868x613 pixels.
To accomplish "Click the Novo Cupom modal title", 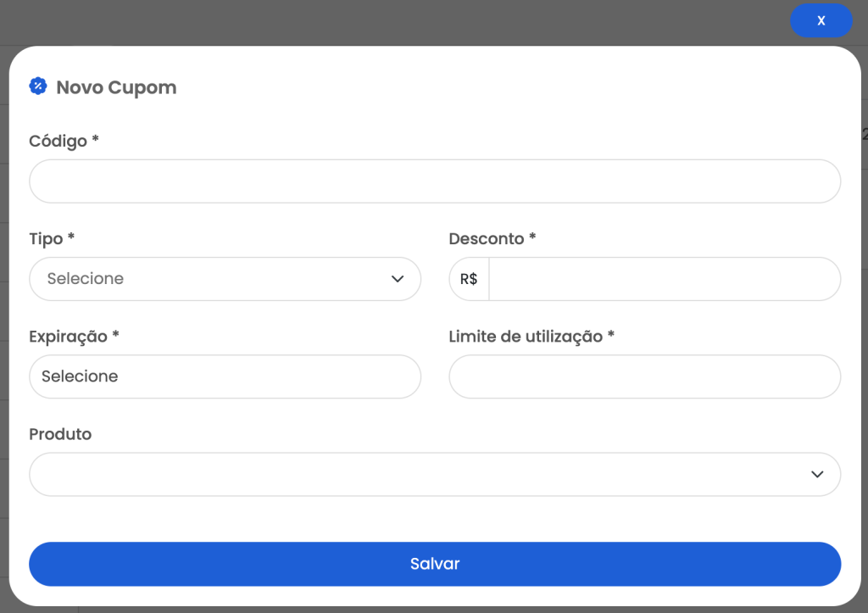I will pyautogui.click(x=116, y=87).
